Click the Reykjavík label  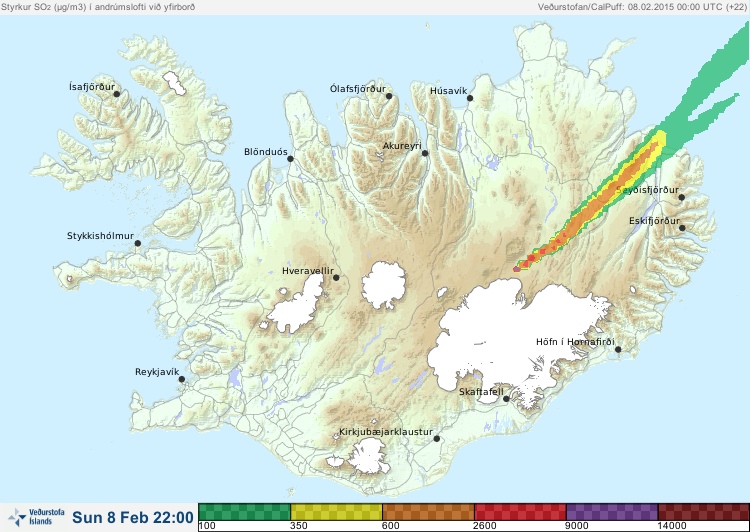[x=157, y=372]
